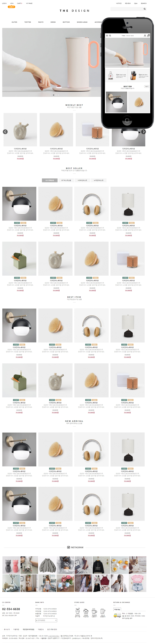155x644 pixels.
Task: Tap the mobile preview cart bag icon
Action: [x=148, y=36]
